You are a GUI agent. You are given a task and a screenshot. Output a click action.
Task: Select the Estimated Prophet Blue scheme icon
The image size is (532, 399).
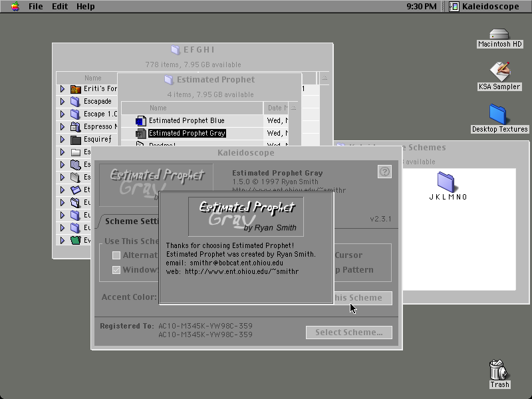(x=141, y=121)
